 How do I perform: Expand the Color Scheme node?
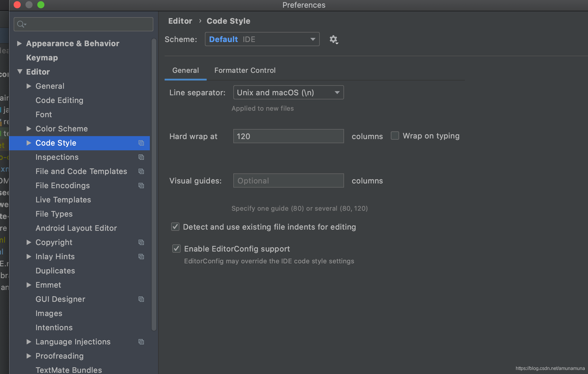tap(29, 129)
